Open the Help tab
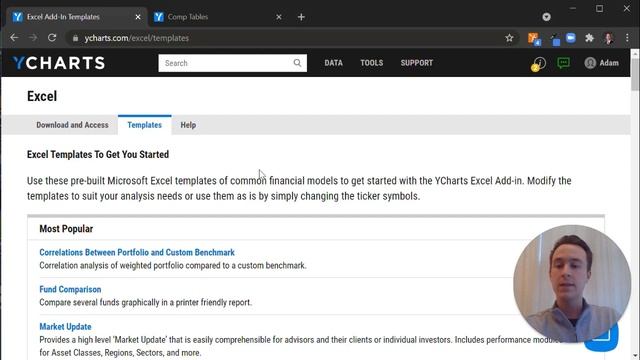Viewport: 640px width, 360px height. tap(188, 125)
